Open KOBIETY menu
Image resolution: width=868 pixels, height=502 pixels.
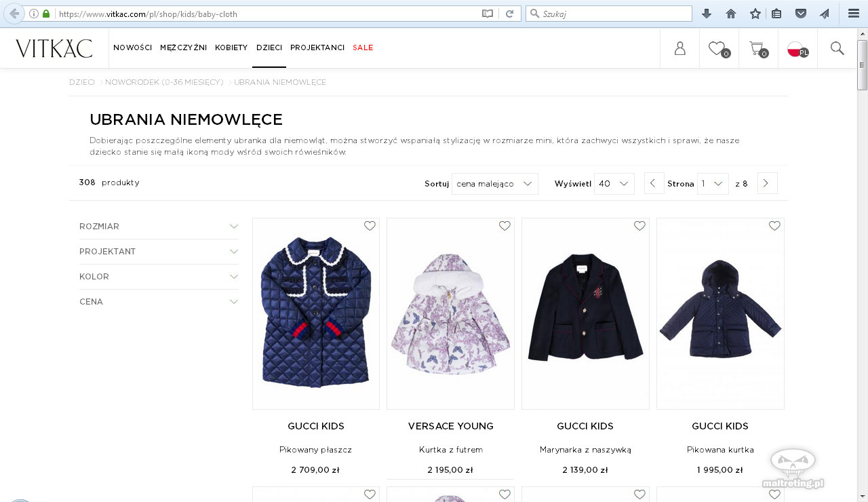231,48
